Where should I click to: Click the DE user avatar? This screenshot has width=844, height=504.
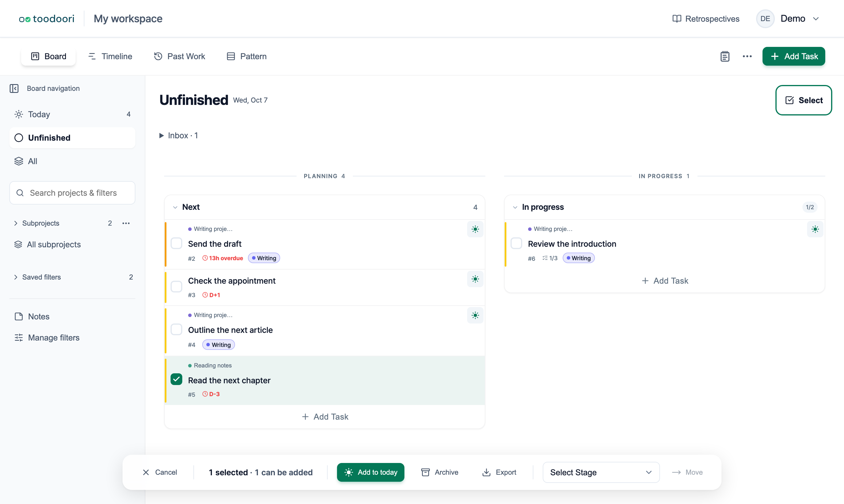coord(765,19)
